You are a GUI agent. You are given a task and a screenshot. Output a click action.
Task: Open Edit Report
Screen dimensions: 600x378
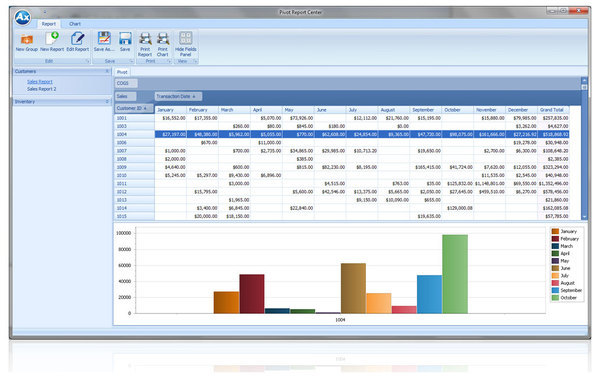[x=78, y=42]
